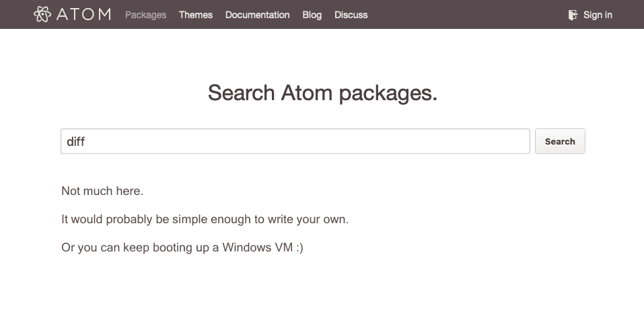Click empty header space between Discuss and Sign in
644x318 pixels.
click(468, 15)
